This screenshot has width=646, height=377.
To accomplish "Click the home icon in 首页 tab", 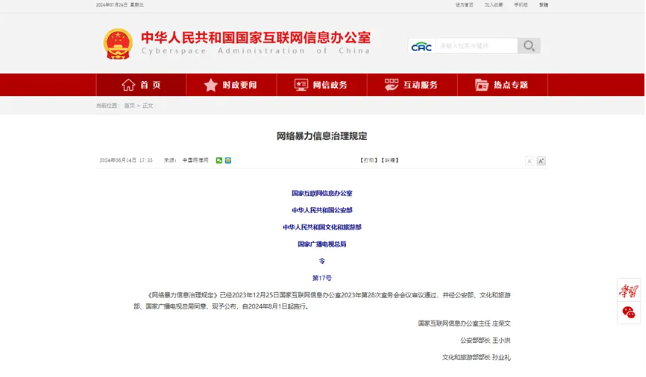I will click(128, 85).
